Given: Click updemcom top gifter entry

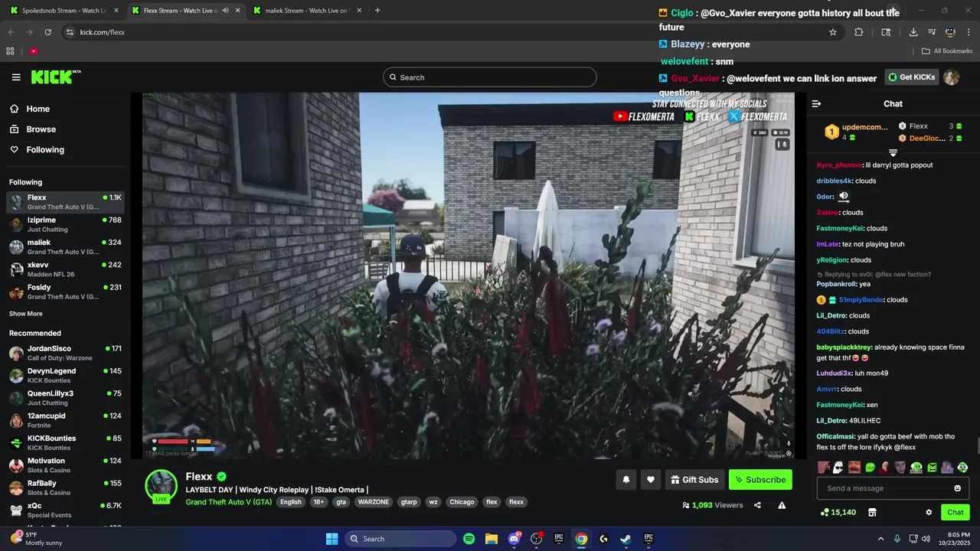Looking at the screenshot, I should pos(855,132).
